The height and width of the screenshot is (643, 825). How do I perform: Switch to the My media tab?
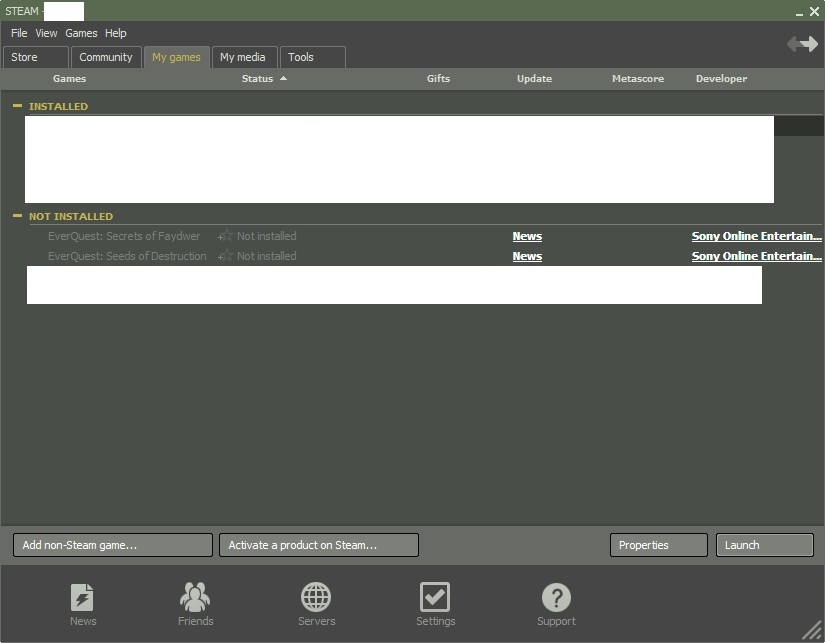coord(244,57)
